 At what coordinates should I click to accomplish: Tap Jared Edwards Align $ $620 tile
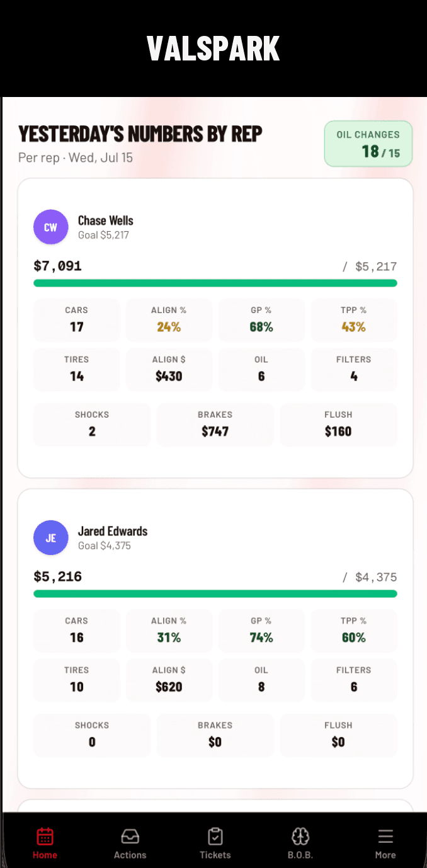tap(169, 680)
